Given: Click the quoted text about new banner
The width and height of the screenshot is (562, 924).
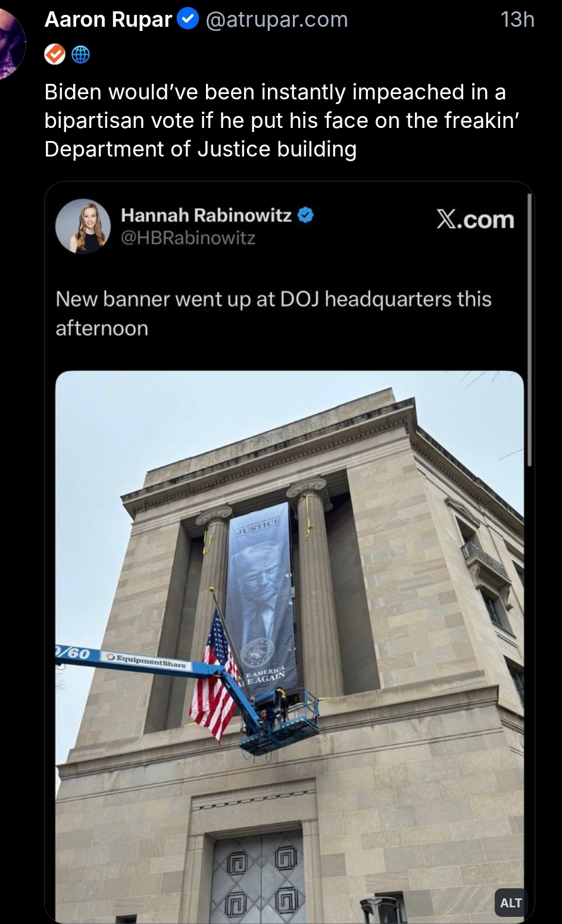Looking at the screenshot, I should [x=273, y=313].
